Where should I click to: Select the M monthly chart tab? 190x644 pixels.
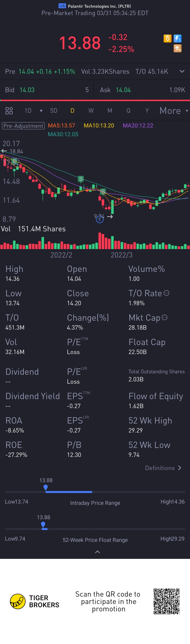110,111
